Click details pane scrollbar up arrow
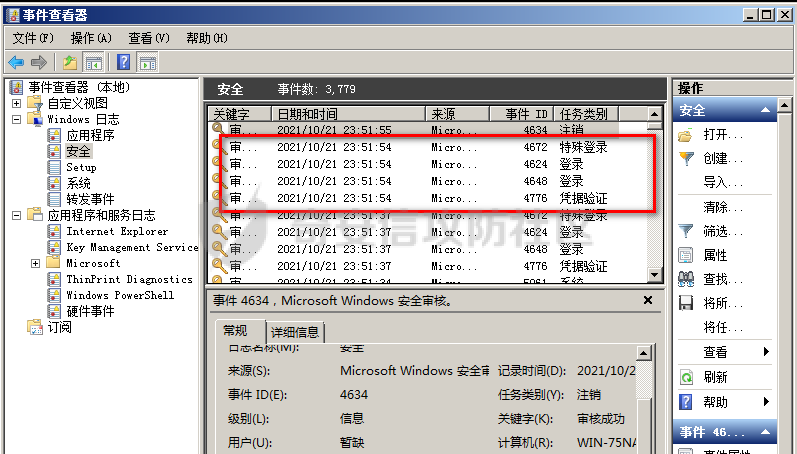The width and height of the screenshot is (797, 454). tap(643, 353)
